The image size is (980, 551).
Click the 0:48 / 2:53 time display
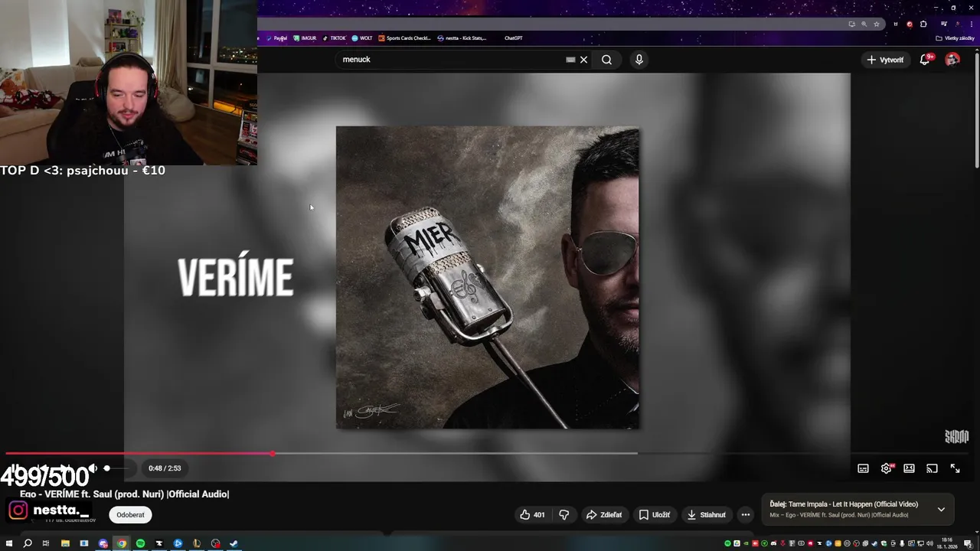(x=165, y=468)
